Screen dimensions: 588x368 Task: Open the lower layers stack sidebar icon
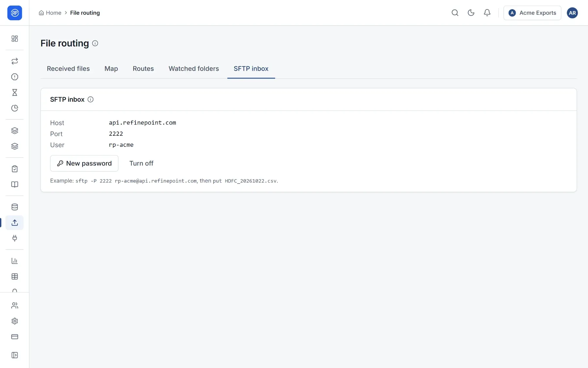click(x=15, y=146)
